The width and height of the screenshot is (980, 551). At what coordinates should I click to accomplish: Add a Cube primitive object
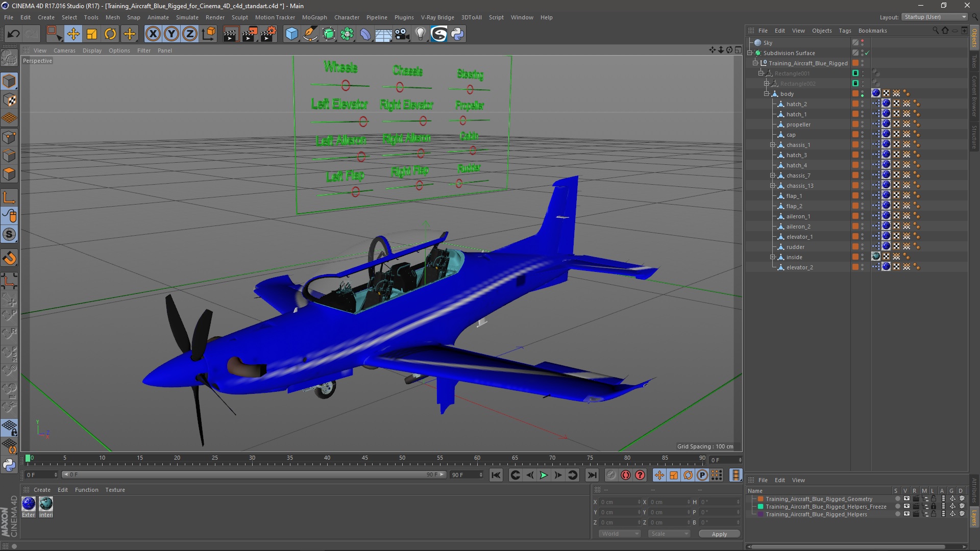[x=291, y=34]
